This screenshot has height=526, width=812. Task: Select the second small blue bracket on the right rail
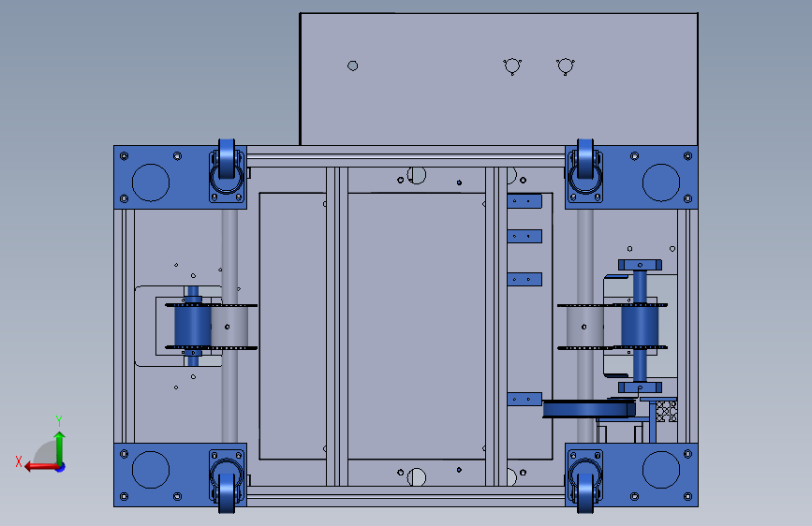pos(524,236)
